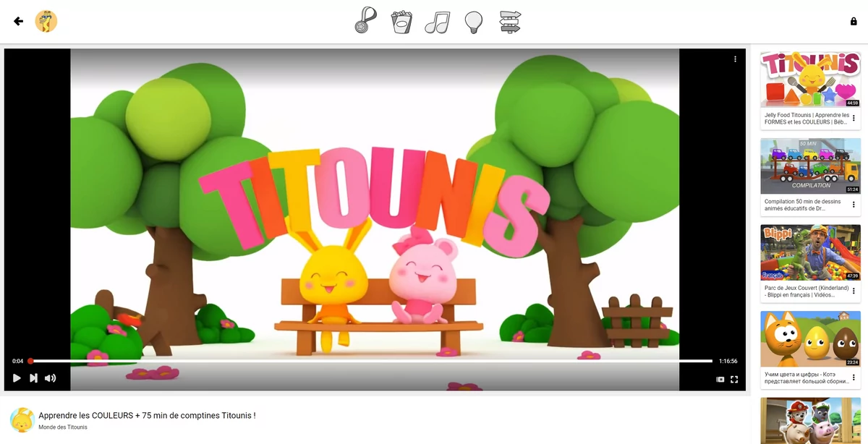
Task: Click Jelly Food Titounis video title
Action: pos(806,119)
